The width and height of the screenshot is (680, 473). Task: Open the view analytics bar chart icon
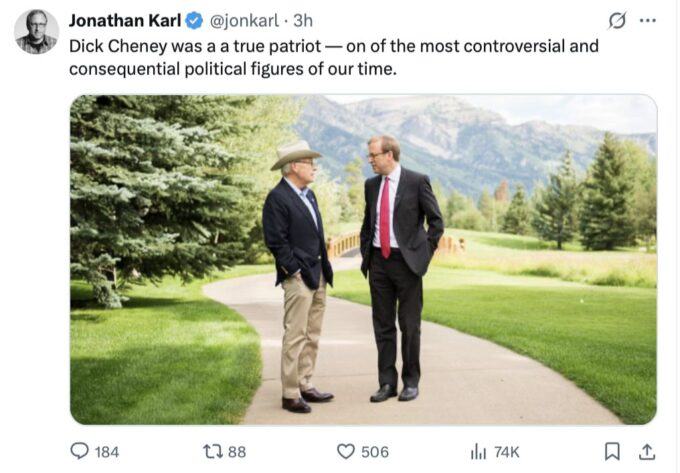point(478,451)
